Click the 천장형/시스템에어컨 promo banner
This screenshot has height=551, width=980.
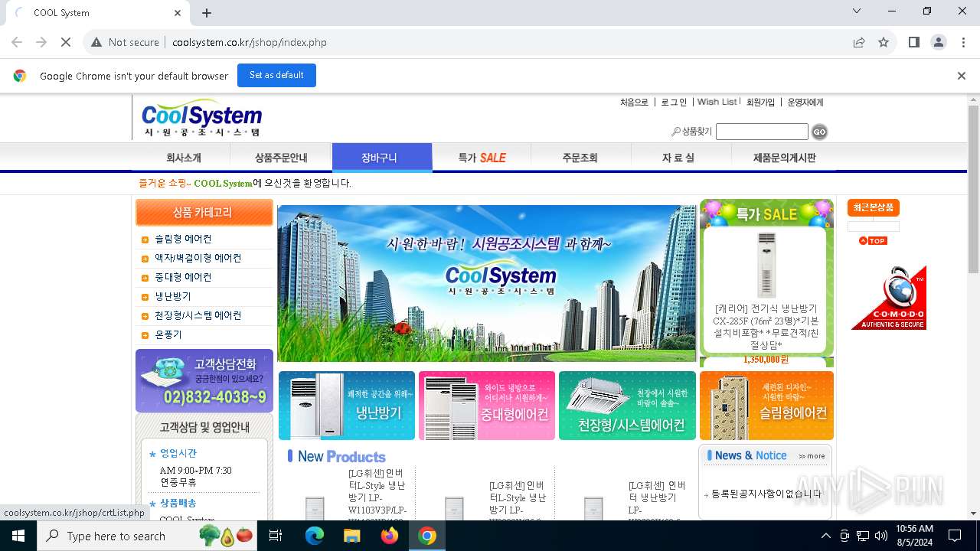(x=627, y=406)
